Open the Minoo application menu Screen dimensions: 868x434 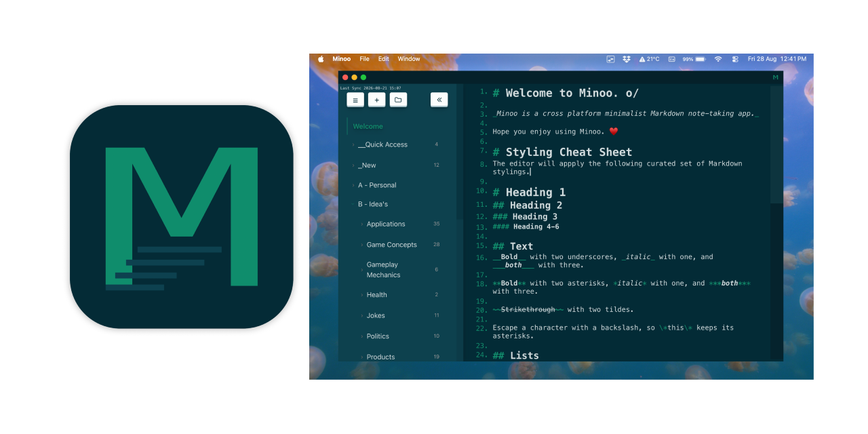(342, 59)
